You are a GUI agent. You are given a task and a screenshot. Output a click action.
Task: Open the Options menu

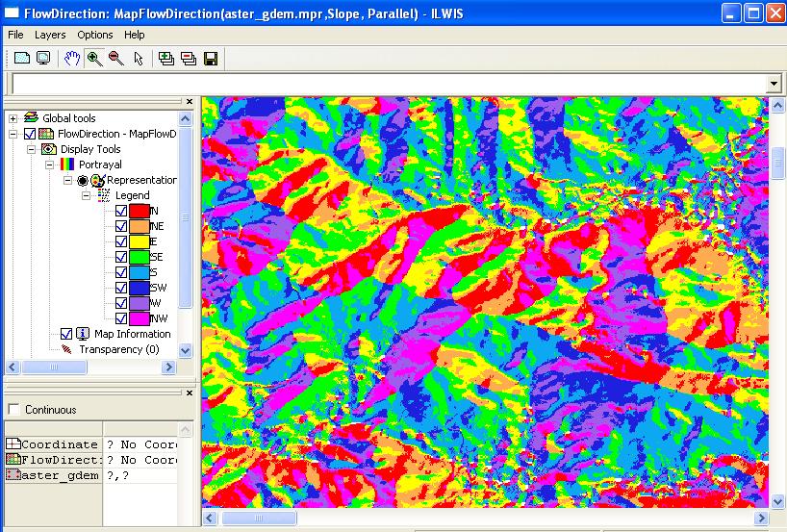point(95,35)
